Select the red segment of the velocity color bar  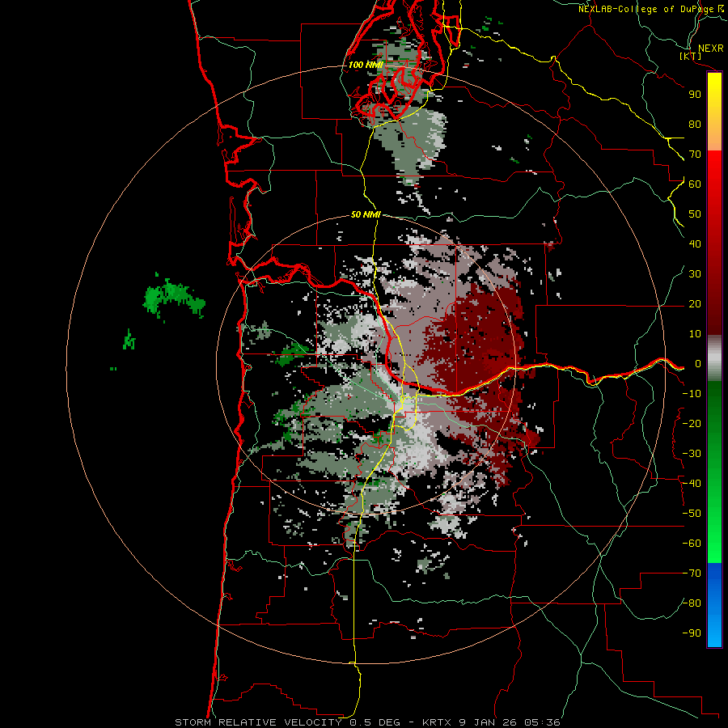pos(714,241)
